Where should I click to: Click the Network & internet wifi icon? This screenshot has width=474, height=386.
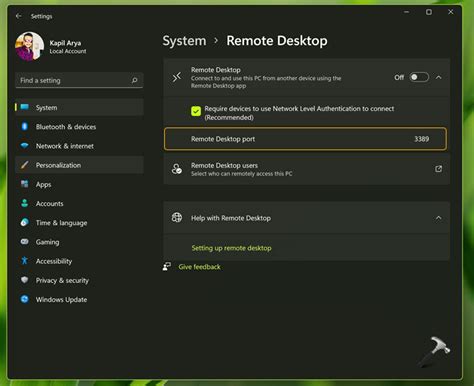25,146
